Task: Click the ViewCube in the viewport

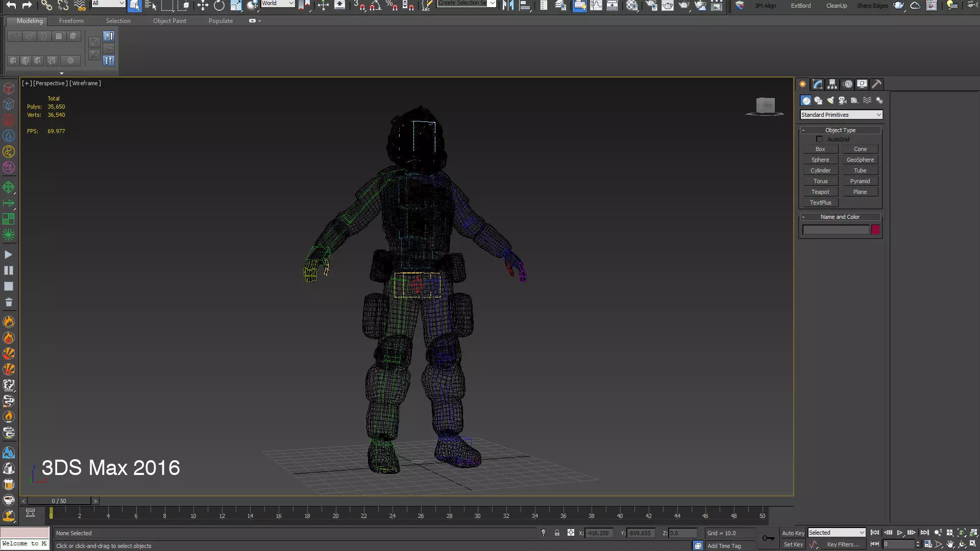Action: pyautogui.click(x=765, y=106)
